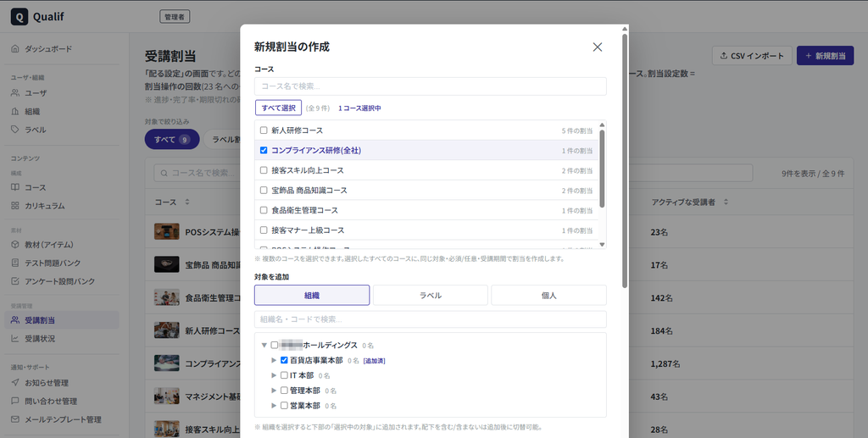Image resolution: width=868 pixels, height=438 pixels.
Task: Click the ユーザ people icon
Action: tap(15, 93)
